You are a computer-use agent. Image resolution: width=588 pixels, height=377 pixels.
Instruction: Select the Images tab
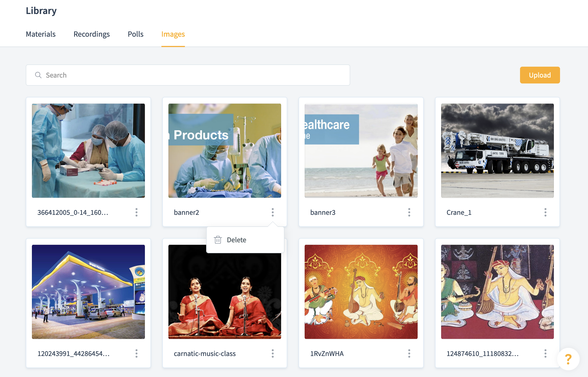[173, 34]
